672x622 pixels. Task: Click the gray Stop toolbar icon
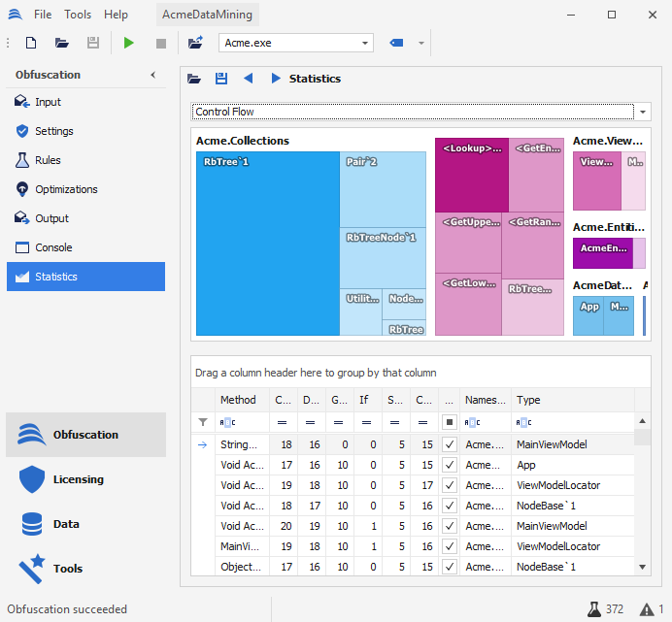tap(161, 43)
